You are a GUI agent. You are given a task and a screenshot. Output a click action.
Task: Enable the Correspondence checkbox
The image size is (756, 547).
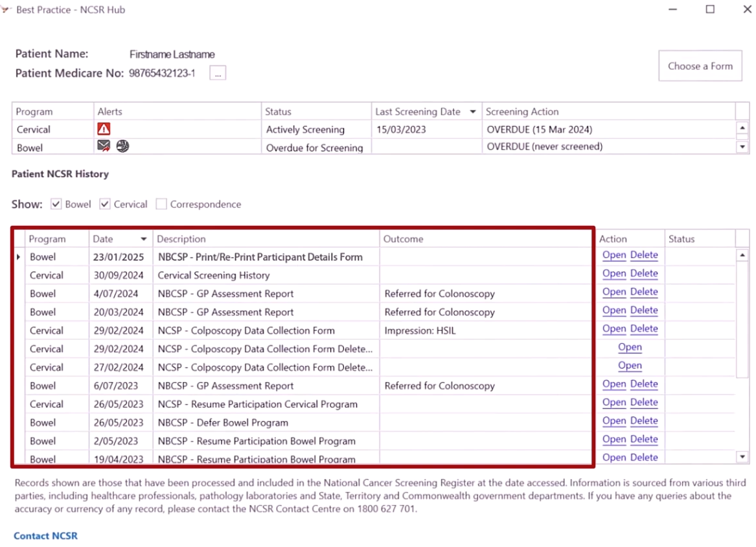pos(161,204)
